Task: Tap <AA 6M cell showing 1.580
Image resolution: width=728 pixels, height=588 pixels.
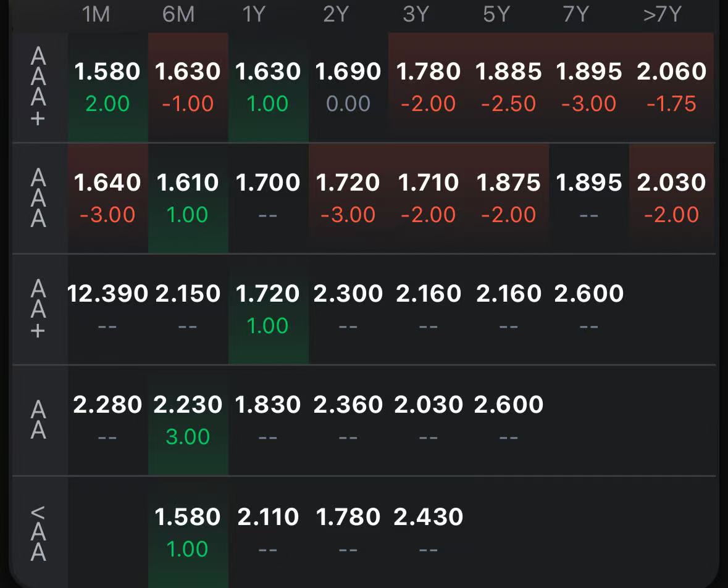Action: click(188, 532)
